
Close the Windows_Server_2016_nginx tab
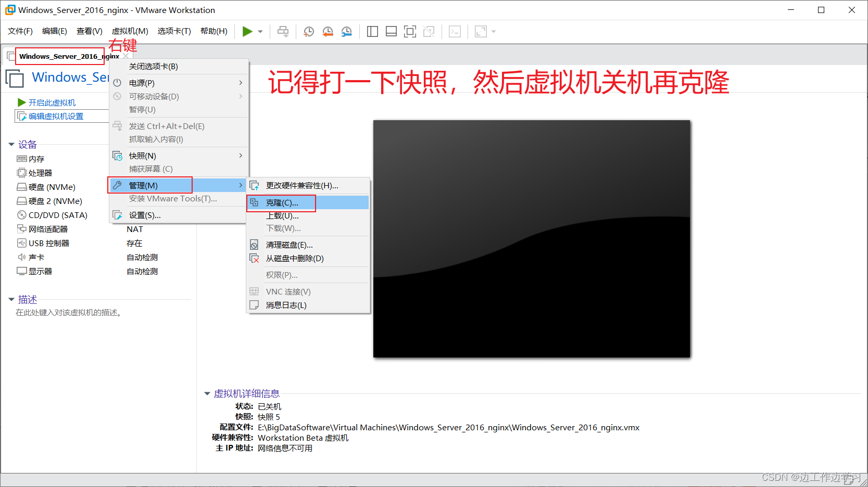[126, 56]
